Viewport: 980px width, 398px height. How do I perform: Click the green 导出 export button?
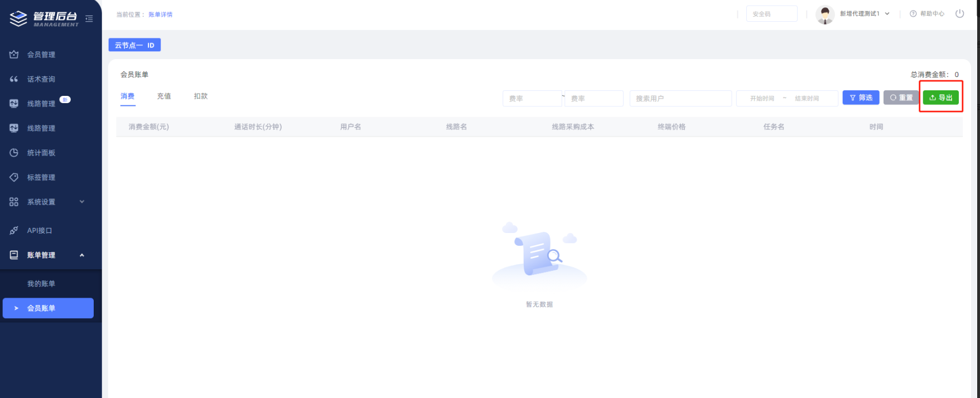tap(940, 98)
